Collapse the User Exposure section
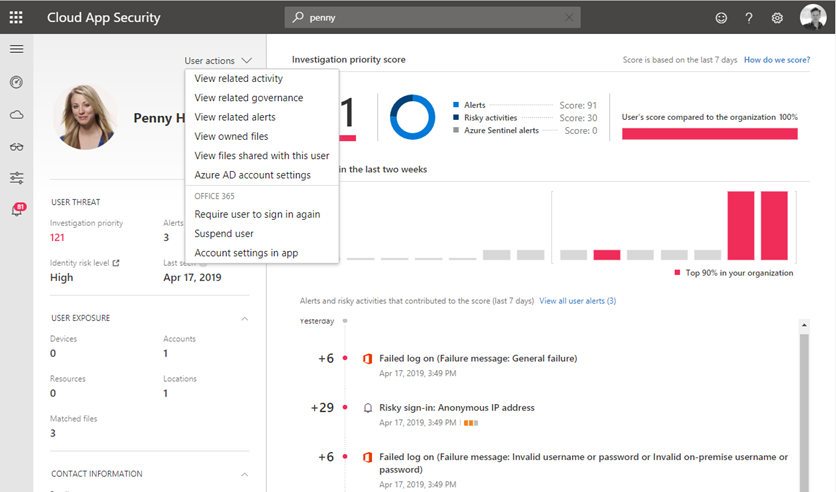The image size is (836, 492). (x=245, y=318)
